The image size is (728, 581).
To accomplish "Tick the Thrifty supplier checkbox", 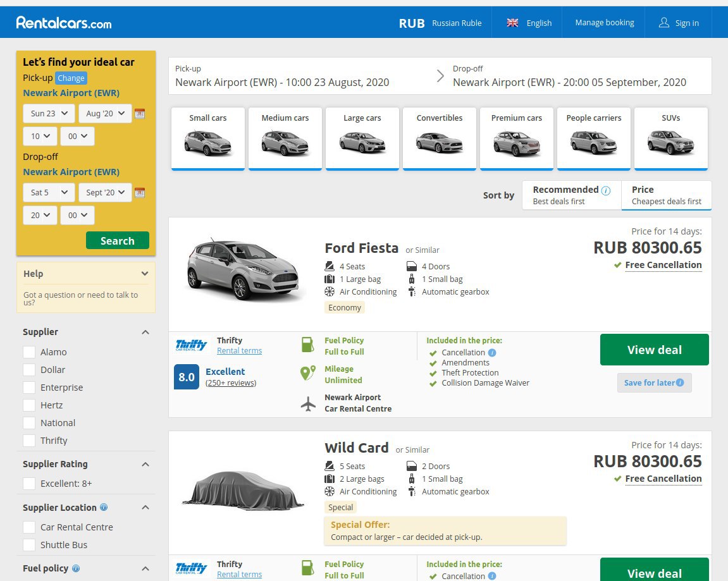I will tap(29, 441).
